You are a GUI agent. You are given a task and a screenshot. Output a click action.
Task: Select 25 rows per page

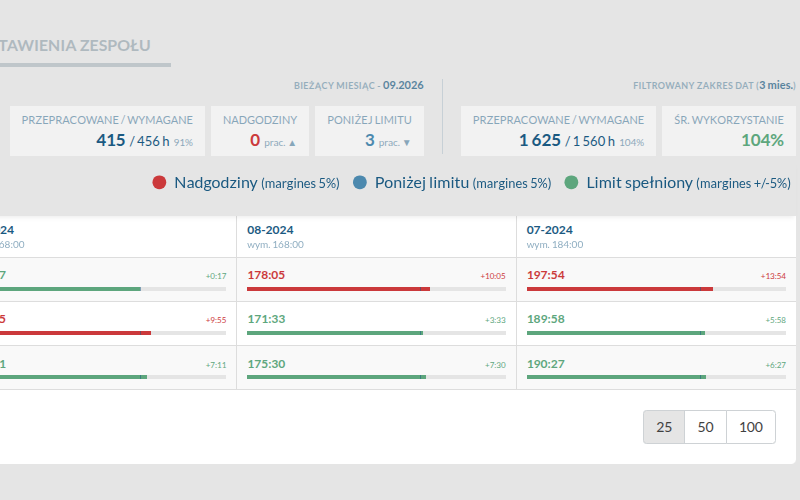(664, 427)
